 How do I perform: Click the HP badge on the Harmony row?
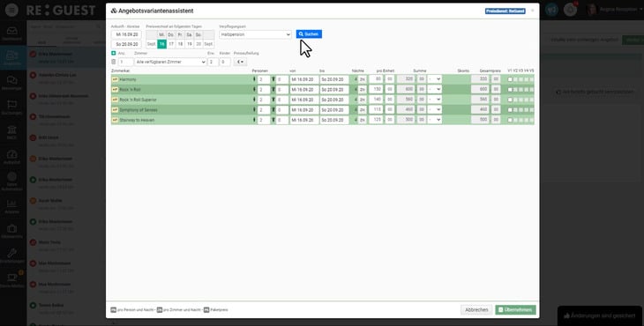(115, 79)
